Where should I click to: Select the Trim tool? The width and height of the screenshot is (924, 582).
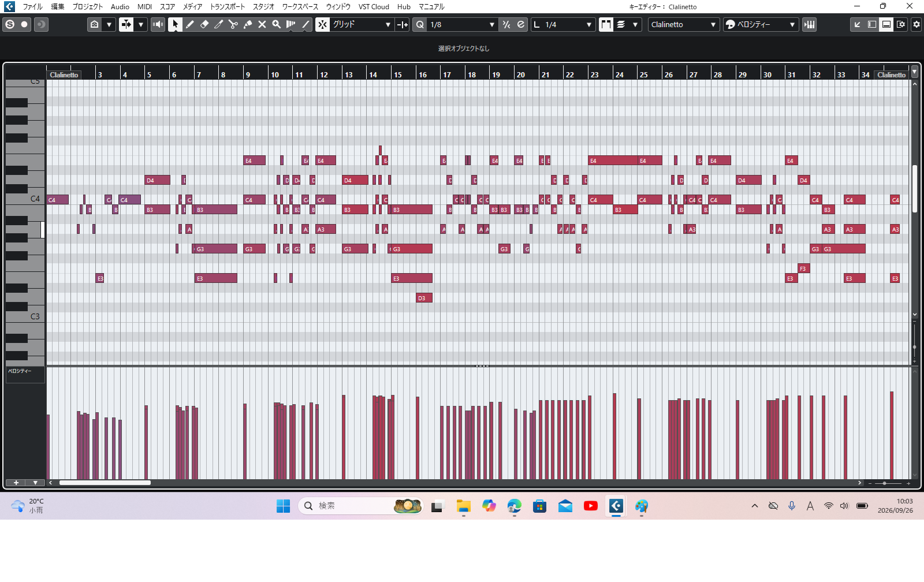218,24
